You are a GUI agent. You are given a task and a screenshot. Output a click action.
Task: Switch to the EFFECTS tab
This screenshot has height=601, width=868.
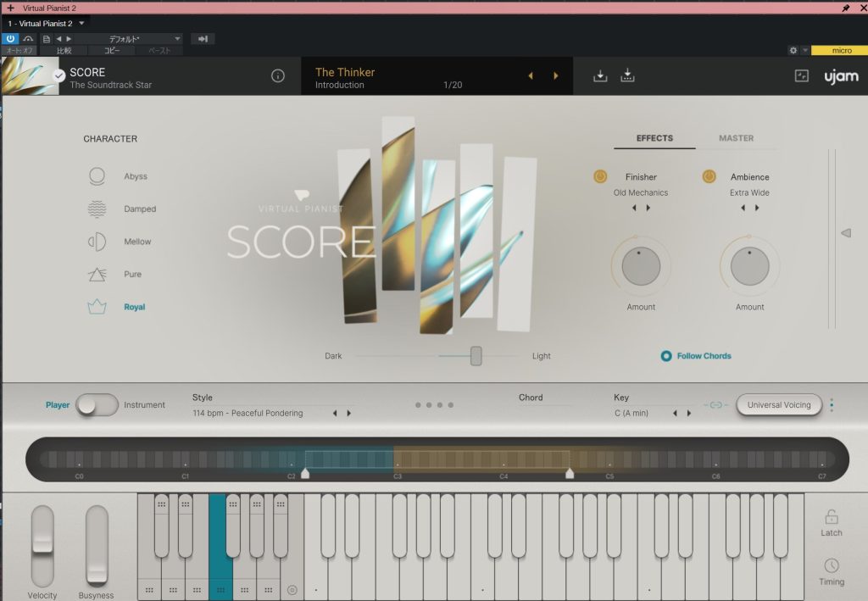click(x=654, y=138)
